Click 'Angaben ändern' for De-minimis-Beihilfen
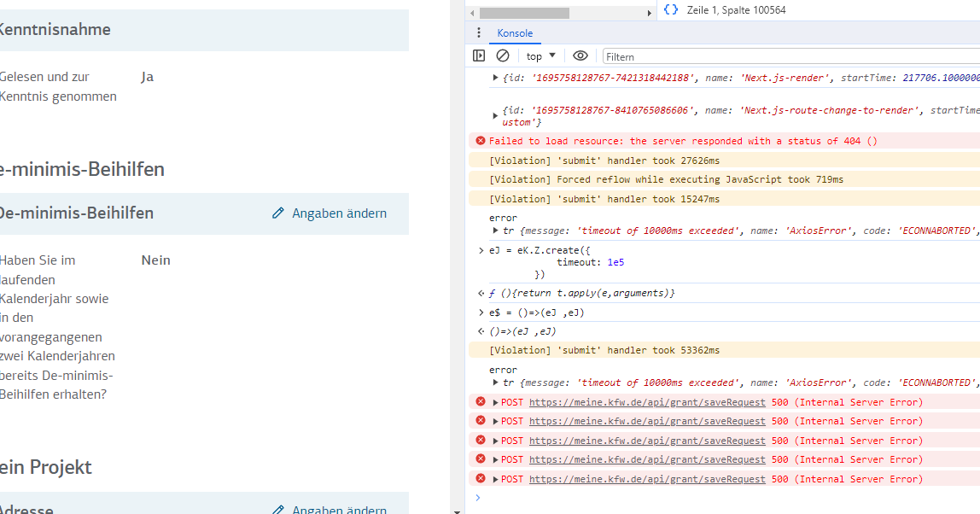The width and height of the screenshot is (980, 514). click(340, 213)
